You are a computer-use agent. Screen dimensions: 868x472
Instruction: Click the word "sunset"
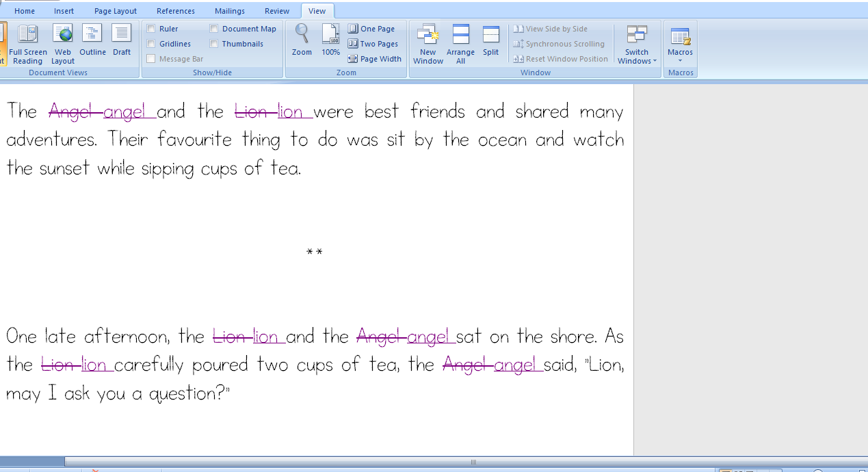pyautogui.click(x=64, y=168)
